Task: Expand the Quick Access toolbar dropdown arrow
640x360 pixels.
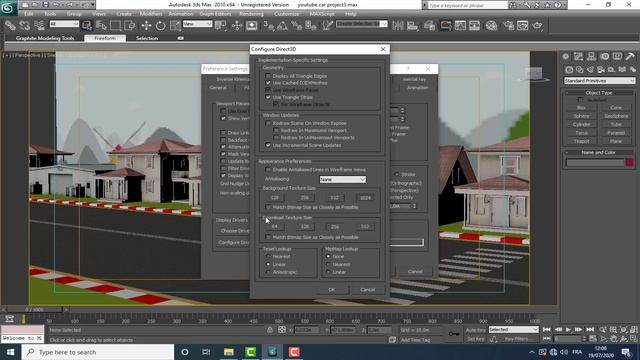Action: [93, 5]
